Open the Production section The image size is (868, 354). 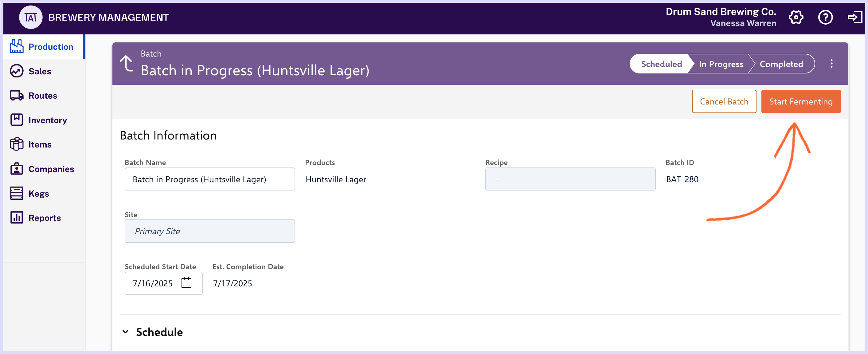click(44, 46)
